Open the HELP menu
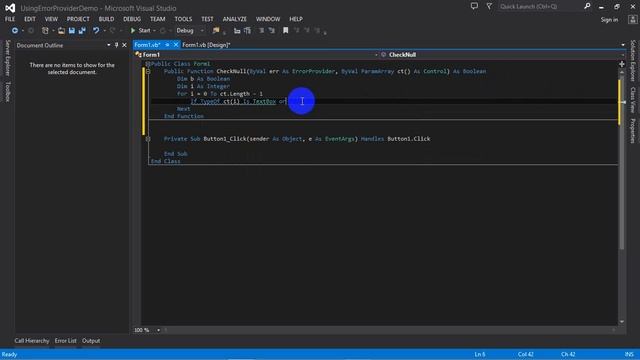This screenshot has width=640, height=360. coord(296,19)
